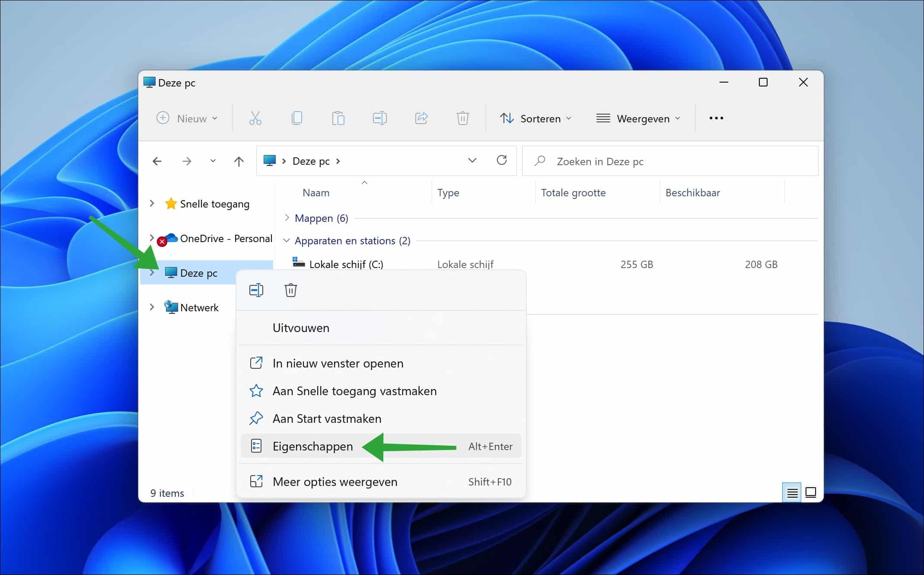
Task: Click the Zoeken in Deze pc field
Action: coord(670,161)
